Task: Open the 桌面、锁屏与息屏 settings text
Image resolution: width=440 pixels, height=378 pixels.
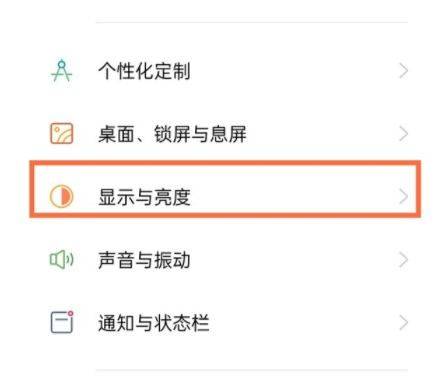Action: pos(172,134)
